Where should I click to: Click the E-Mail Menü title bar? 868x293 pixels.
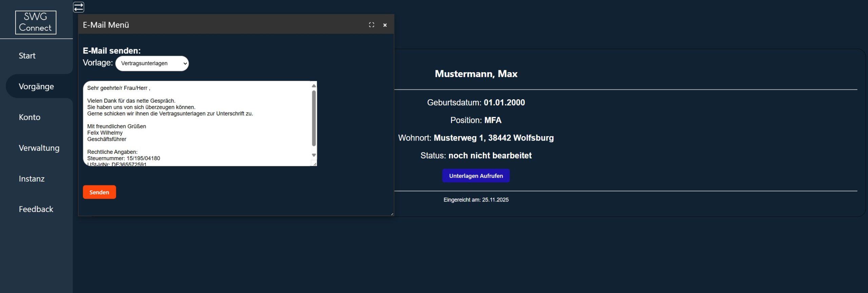pyautogui.click(x=220, y=25)
